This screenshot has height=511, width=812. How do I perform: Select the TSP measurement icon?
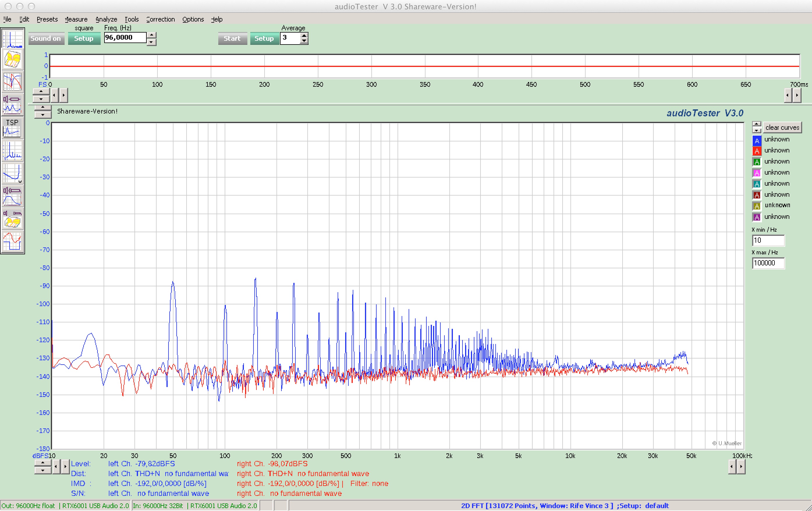point(13,127)
